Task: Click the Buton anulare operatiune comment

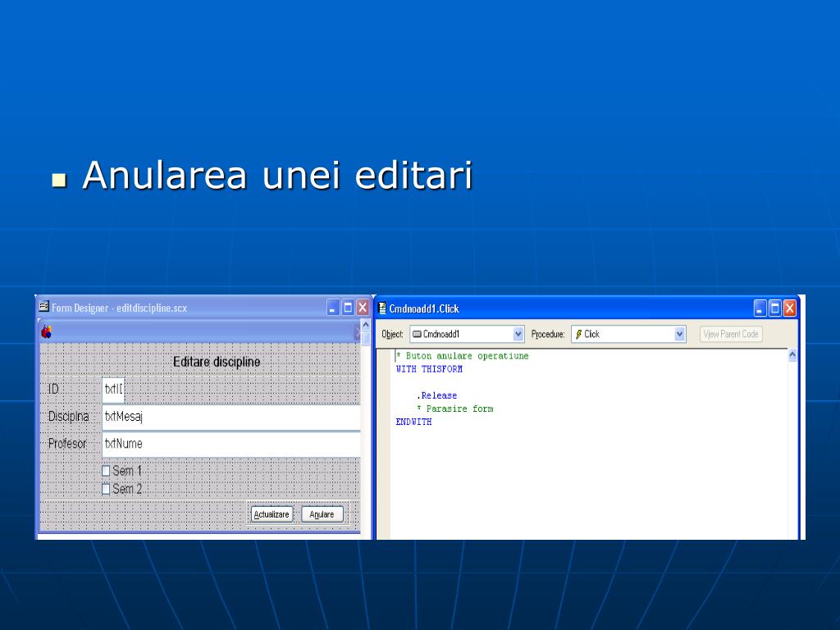Action: [463, 356]
